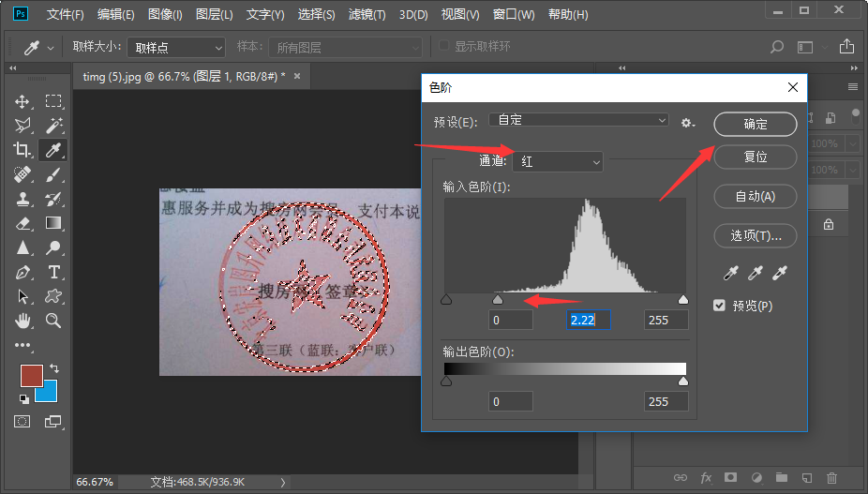Toggle the Preview checkbox in Levels
The image size is (868, 494).
coord(719,306)
